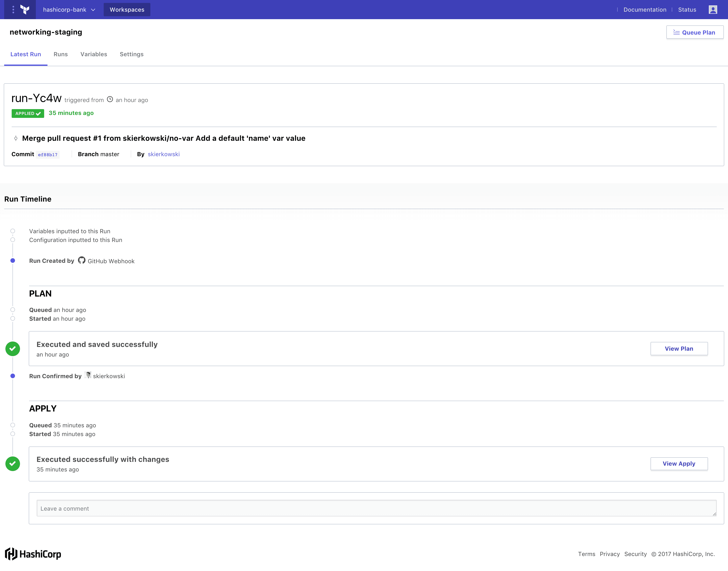Click the green checkmark beside Plan result
The height and width of the screenshot is (571, 728).
point(13,348)
